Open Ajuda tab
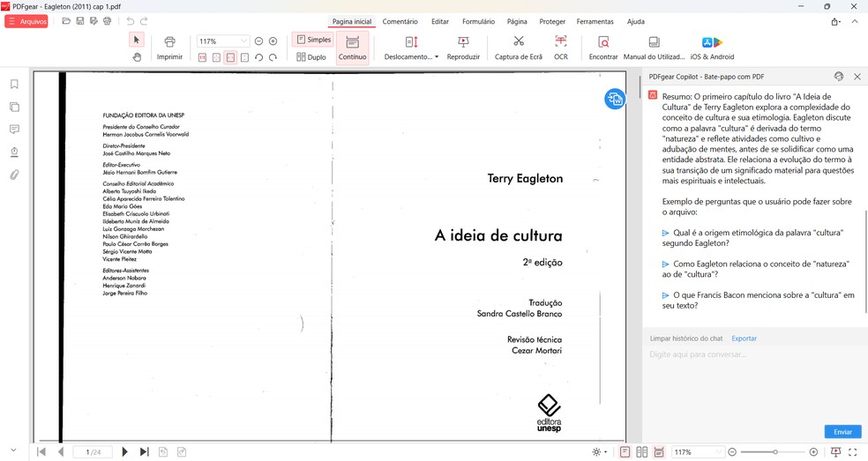Viewport: 868px width, 461px height. click(x=635, y=21)
